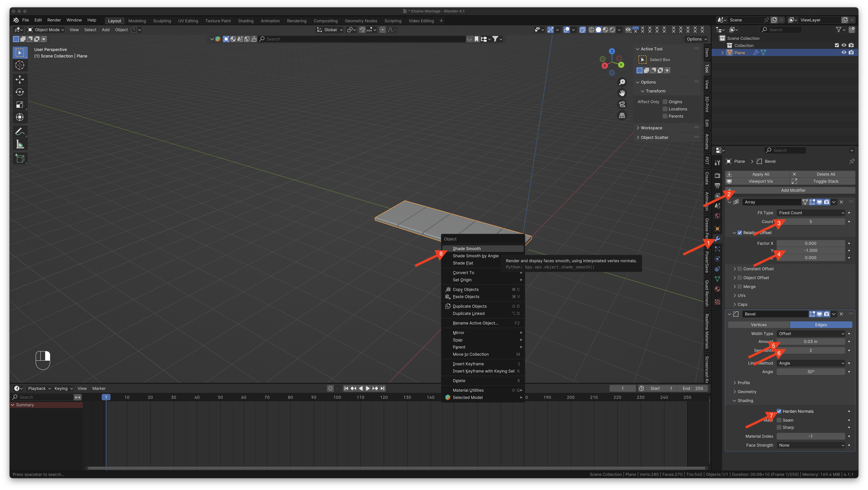This screenshot has width=868, height=490.
Task: Click the Array Count value field
Action: pos(811,222)
